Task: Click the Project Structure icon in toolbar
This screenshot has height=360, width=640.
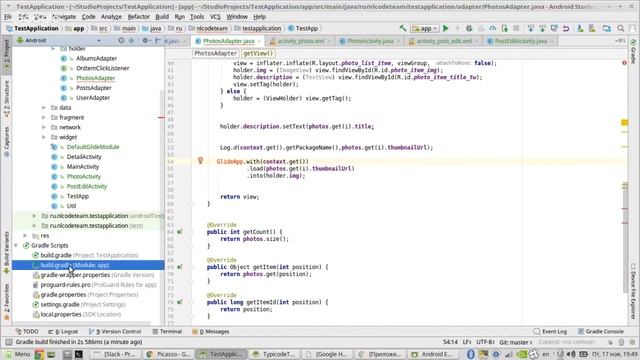Action: tap(607, 28)
